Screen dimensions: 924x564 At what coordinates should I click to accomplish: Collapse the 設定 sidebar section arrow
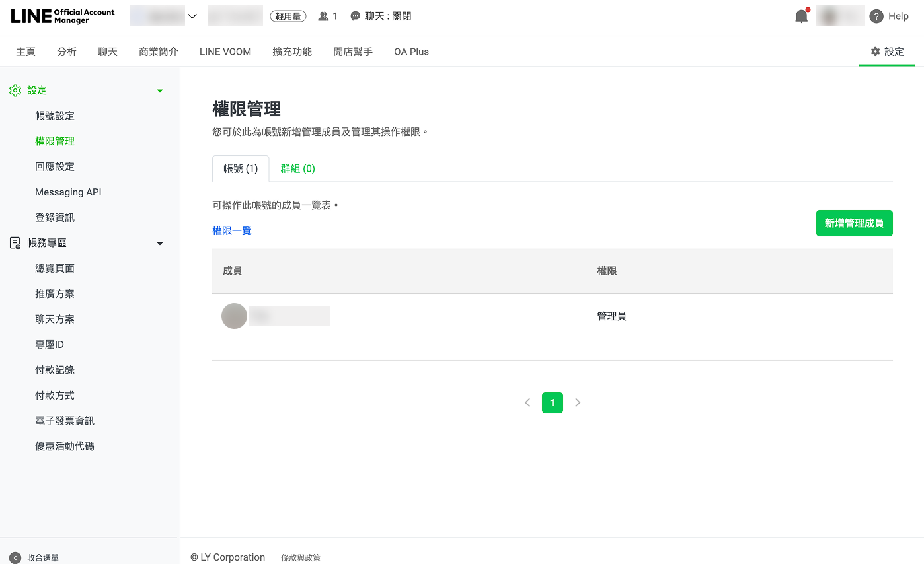pos(159,91)
